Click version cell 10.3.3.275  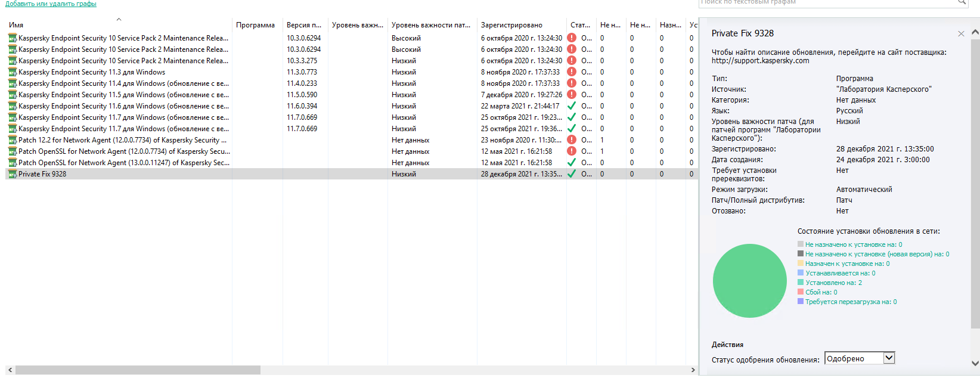[302, 61]
